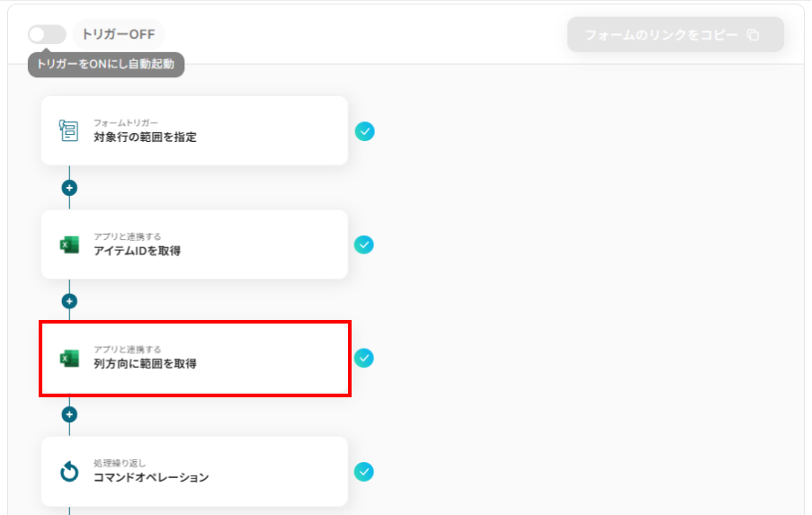This screenshot has height=515, width=812.
Task: Click Excel icon on アイテムIDを取得
Action: 69,244
